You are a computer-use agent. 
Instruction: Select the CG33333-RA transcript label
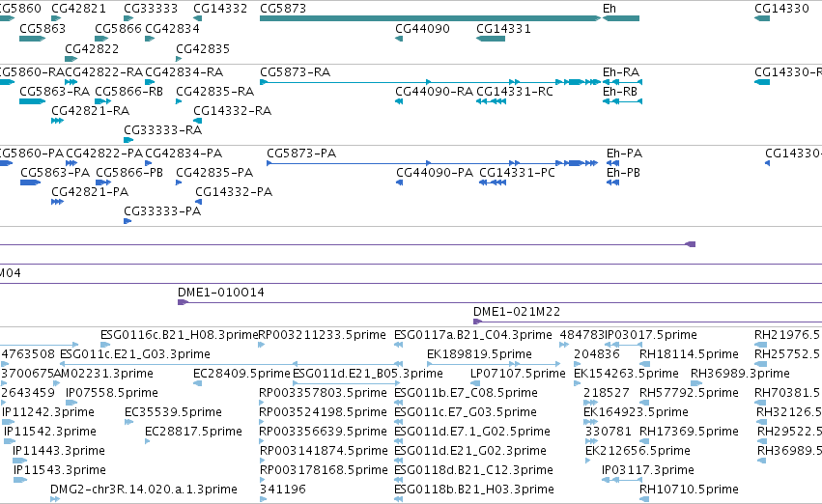coord(162,130)
